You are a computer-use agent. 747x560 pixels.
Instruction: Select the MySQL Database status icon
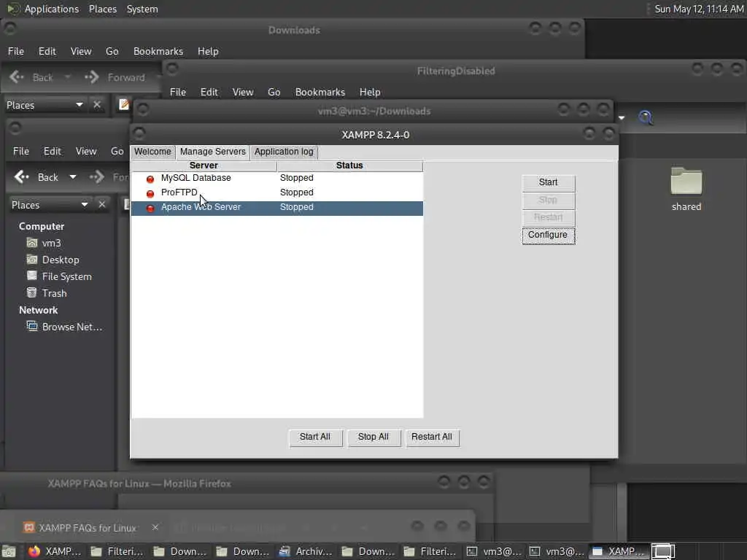click(x=150, y=179)
